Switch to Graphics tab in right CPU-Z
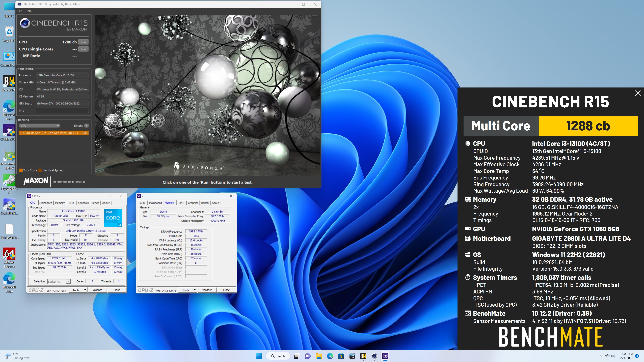Screen dimensions: 644x362 (x=193, y=203)
